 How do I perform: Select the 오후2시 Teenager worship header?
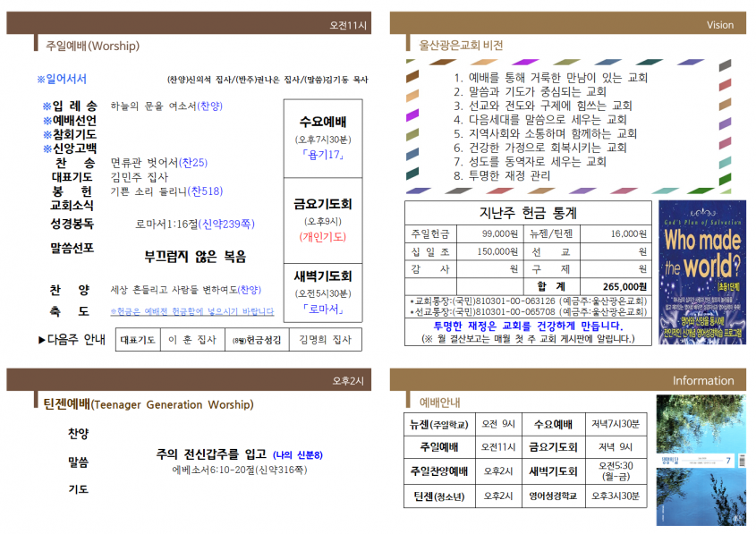pos(189,380)
